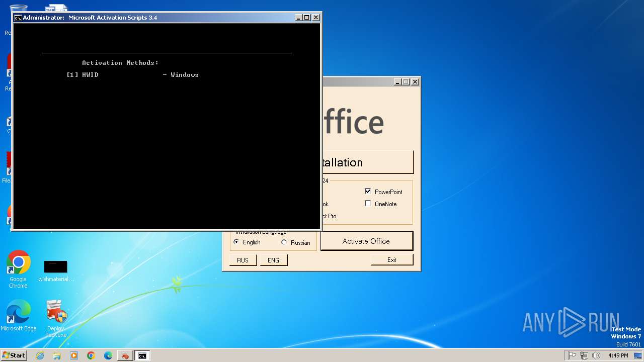
Task: Switch to the command prompt taskbar item
Action: pos(142,355)
